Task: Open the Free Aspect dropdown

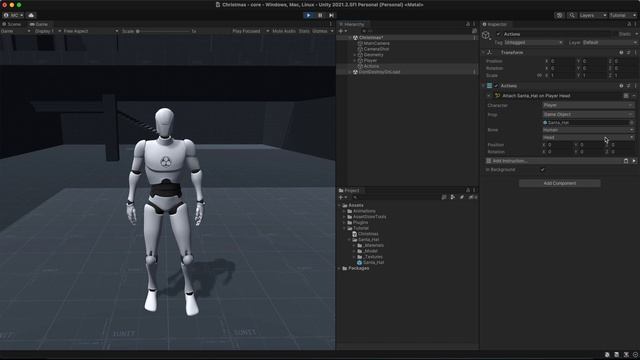Action: click(x=91, y=31)
